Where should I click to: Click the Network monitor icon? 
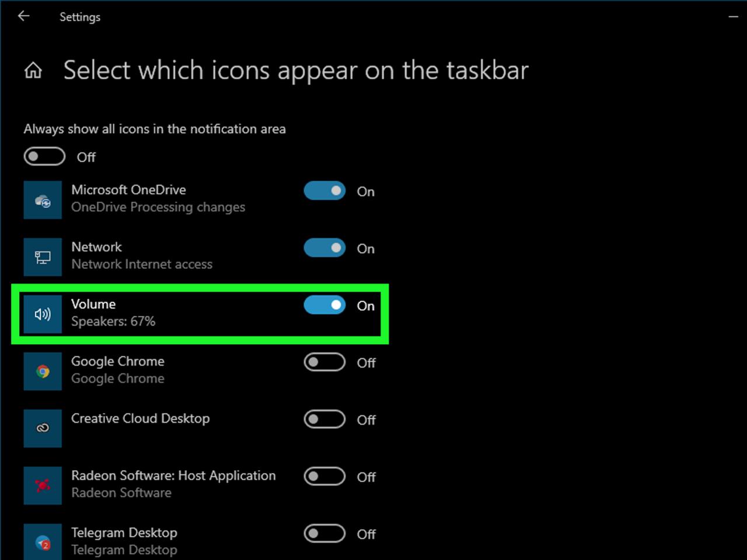[43, 257]
